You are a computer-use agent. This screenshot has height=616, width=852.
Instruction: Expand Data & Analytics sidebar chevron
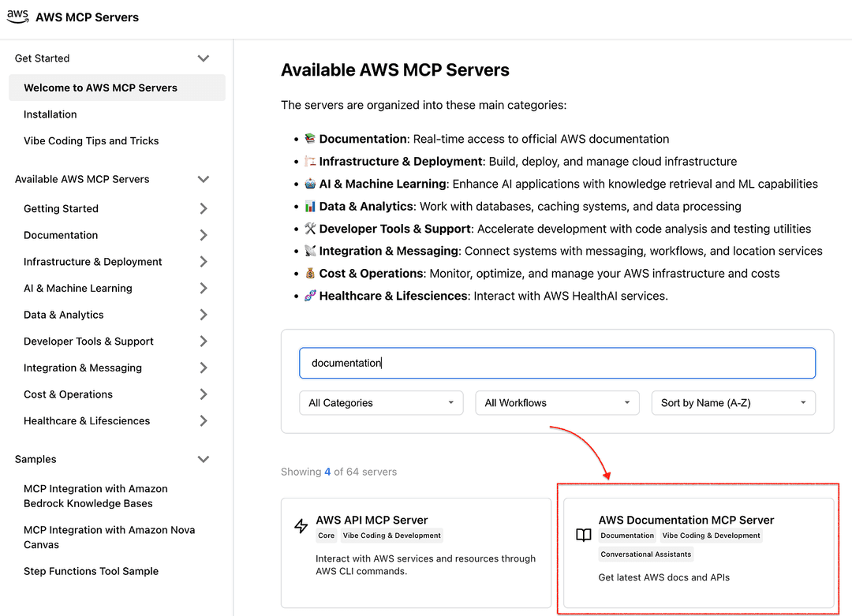[204, 315]
